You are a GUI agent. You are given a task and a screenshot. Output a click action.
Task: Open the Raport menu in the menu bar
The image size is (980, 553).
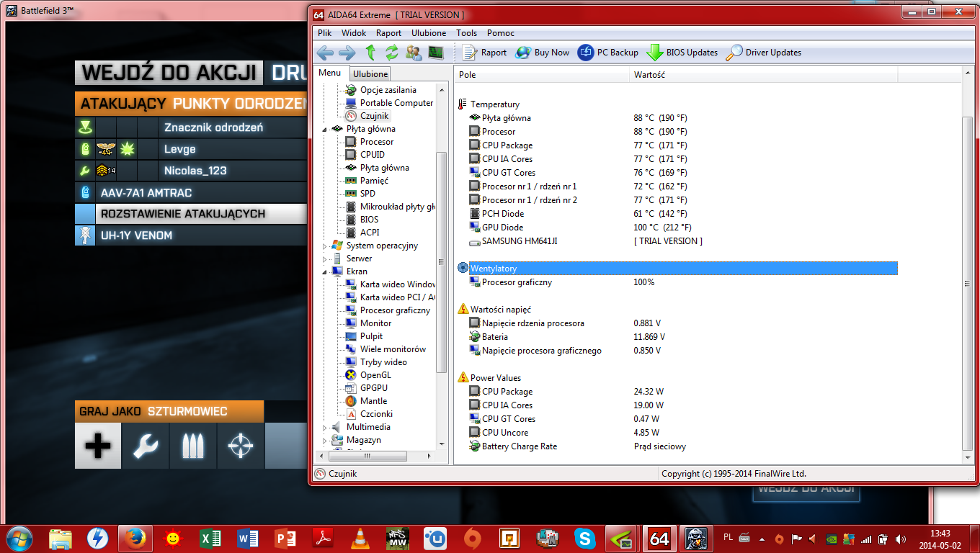(x=389, y=33)
